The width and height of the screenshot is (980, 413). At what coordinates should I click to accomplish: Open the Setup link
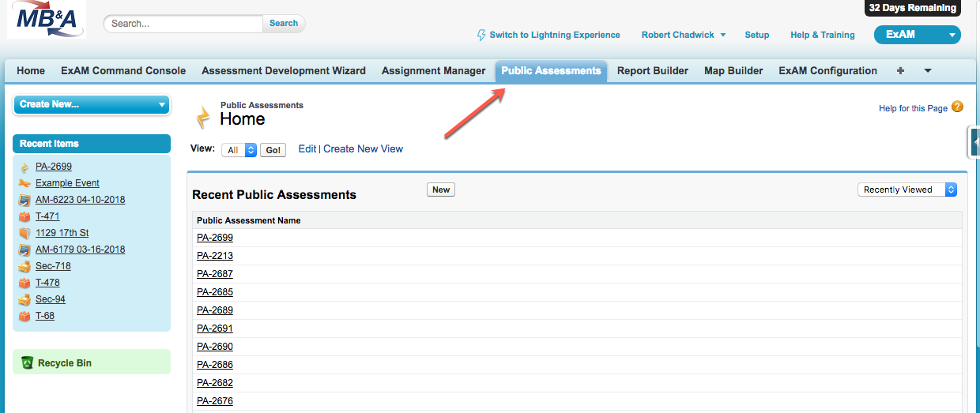pos(757,35)
